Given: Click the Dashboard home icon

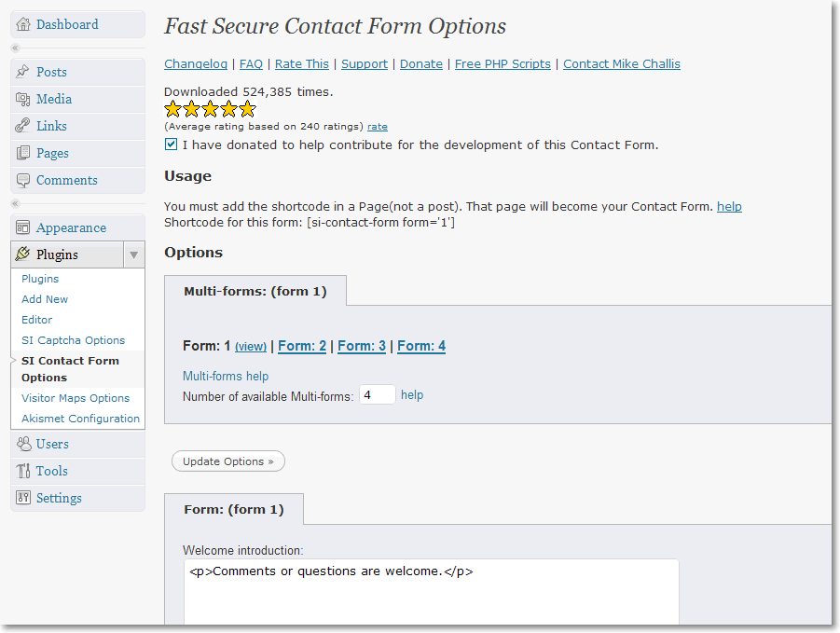Looking at the screenshot, I should pos(23,24).
